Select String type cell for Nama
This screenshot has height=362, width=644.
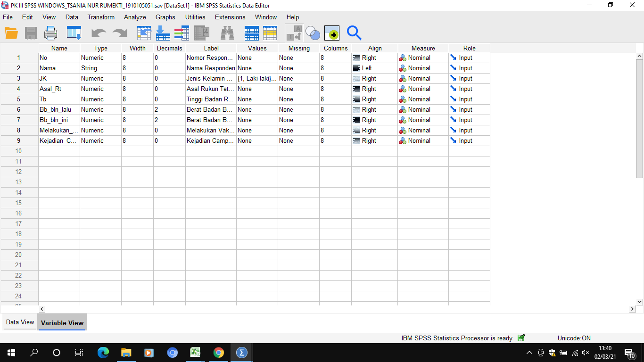[100, 68]
